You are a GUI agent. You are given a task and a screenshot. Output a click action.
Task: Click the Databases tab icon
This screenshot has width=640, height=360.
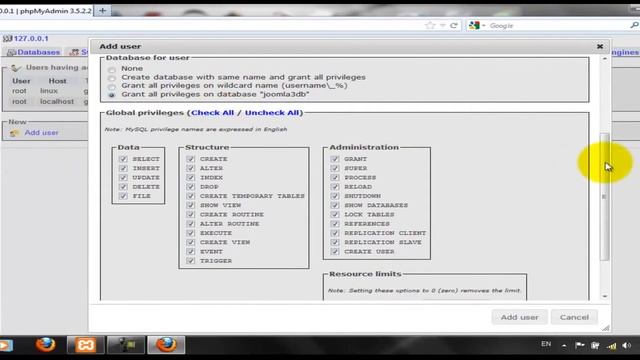tap(11, 53)
